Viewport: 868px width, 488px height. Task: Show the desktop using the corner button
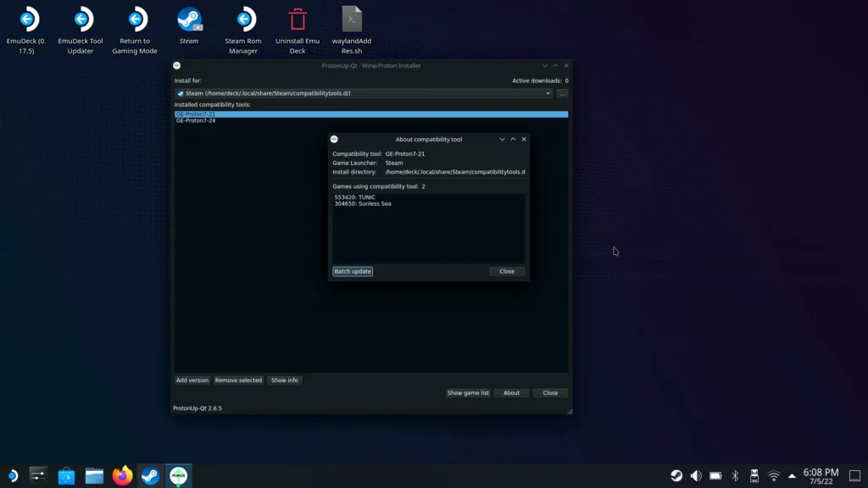click(854, 476)
